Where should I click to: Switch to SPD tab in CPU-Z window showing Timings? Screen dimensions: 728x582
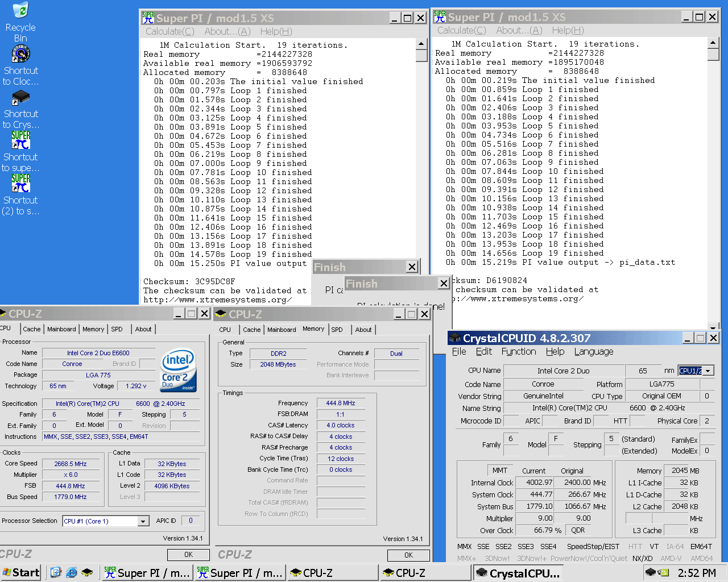pos(337,330)
